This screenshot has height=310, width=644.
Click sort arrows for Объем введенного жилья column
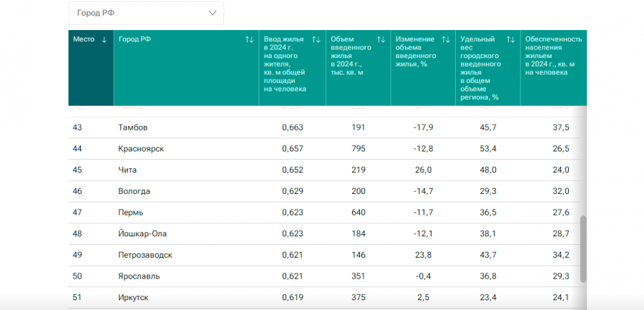coord(381,39)
